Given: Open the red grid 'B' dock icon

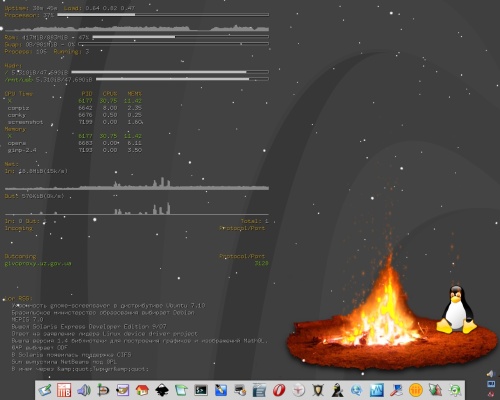Looking at the screenshot, I should [64, 390].
